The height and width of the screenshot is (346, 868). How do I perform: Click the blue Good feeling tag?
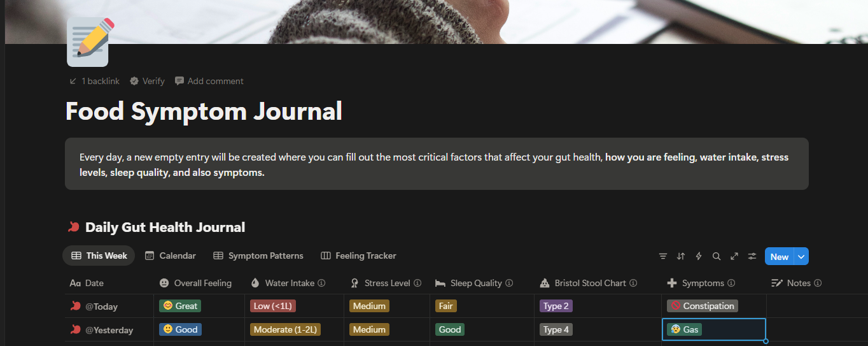[x=180, y=329]
